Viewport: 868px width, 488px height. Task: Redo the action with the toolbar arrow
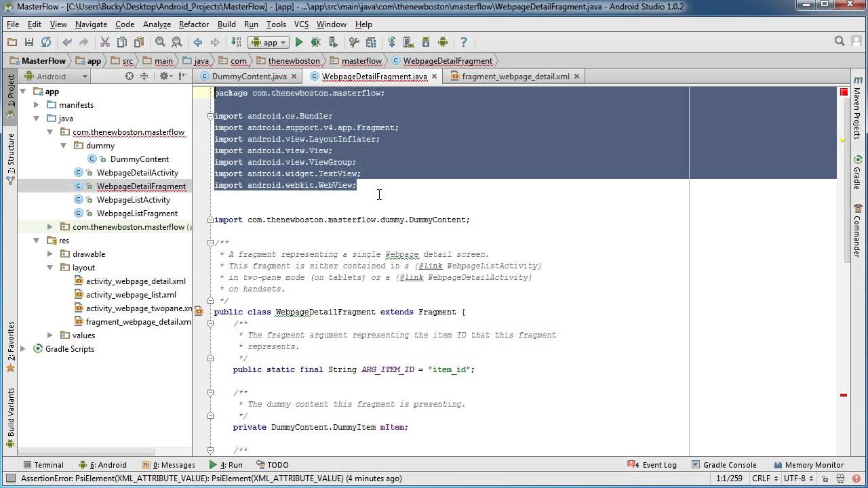(84, 42)
